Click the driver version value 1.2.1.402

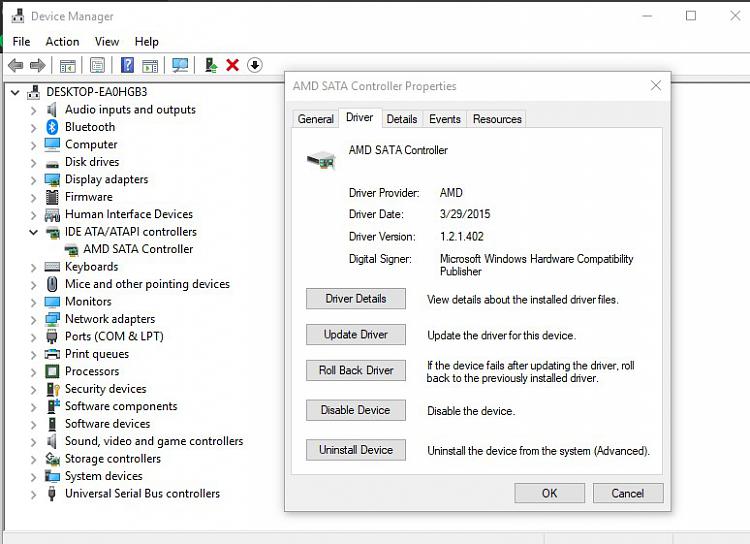(462, 236)
